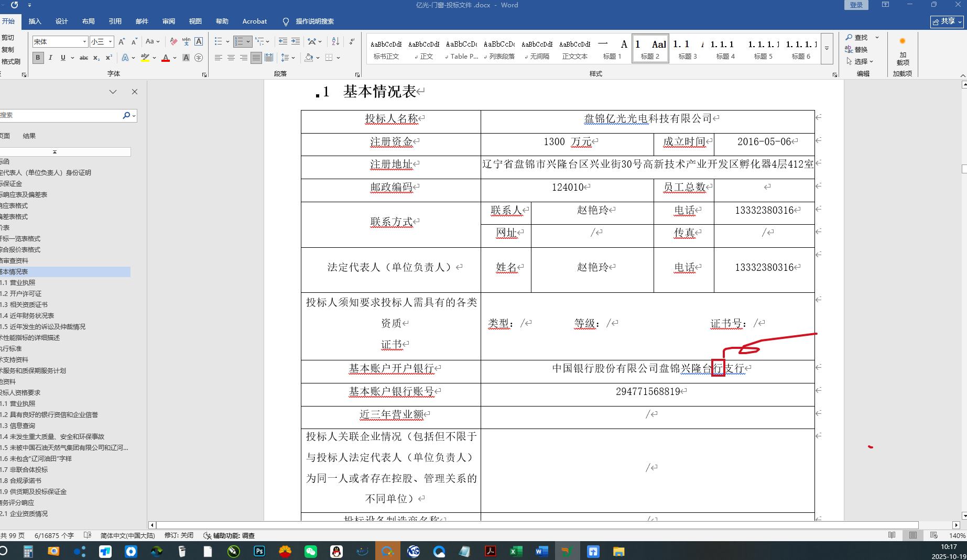Switch to read mode view in status bar
The image size is (967, 560).
point(892,535)
